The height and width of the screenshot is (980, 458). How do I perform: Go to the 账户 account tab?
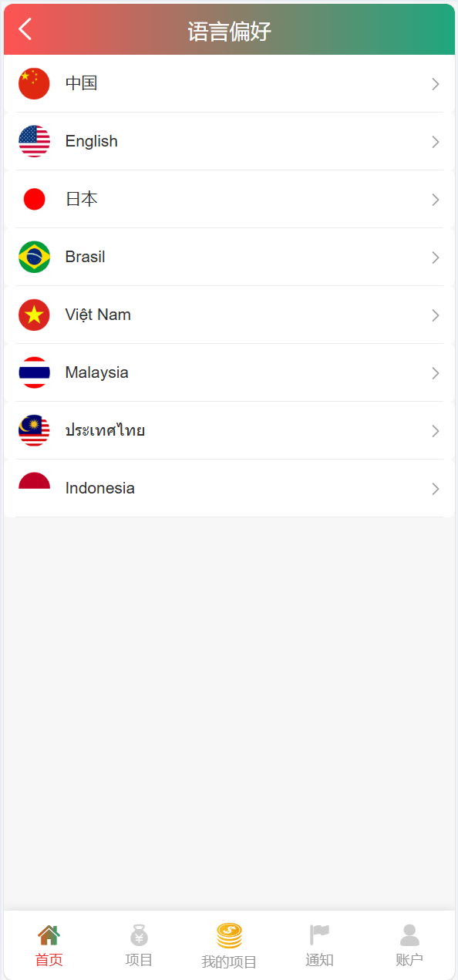click(409, 946)
